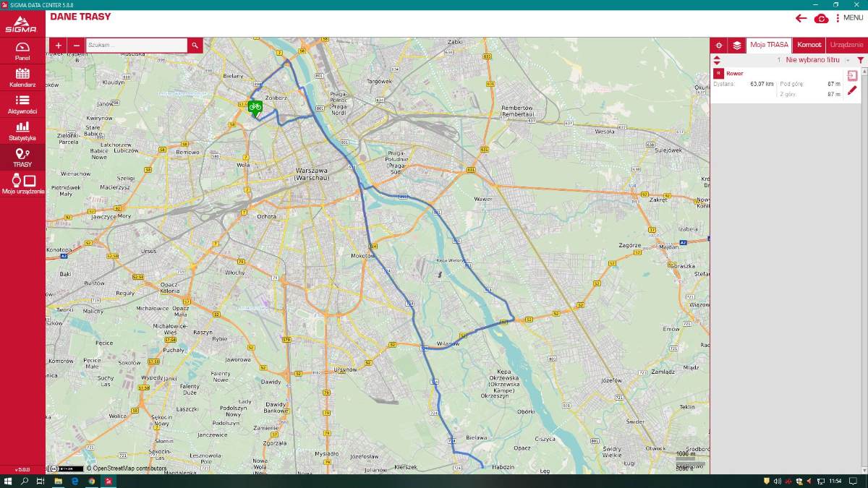
Task: Click the 11:54 taskbar clock
Action: pos(835,481)
